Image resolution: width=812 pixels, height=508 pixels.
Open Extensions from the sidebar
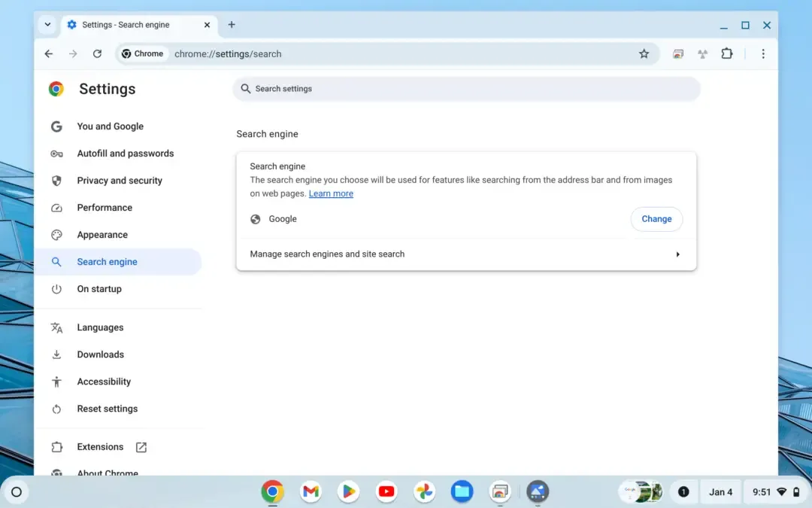[118, 447]
